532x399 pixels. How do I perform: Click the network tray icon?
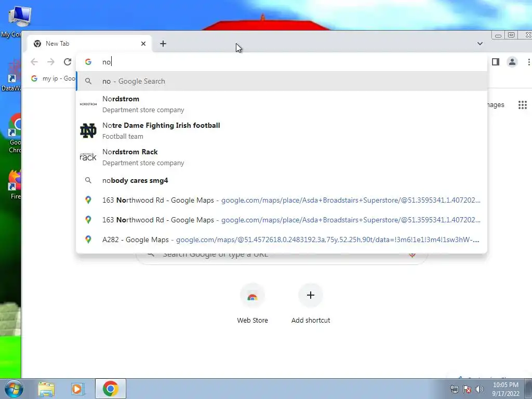(454, 389)
